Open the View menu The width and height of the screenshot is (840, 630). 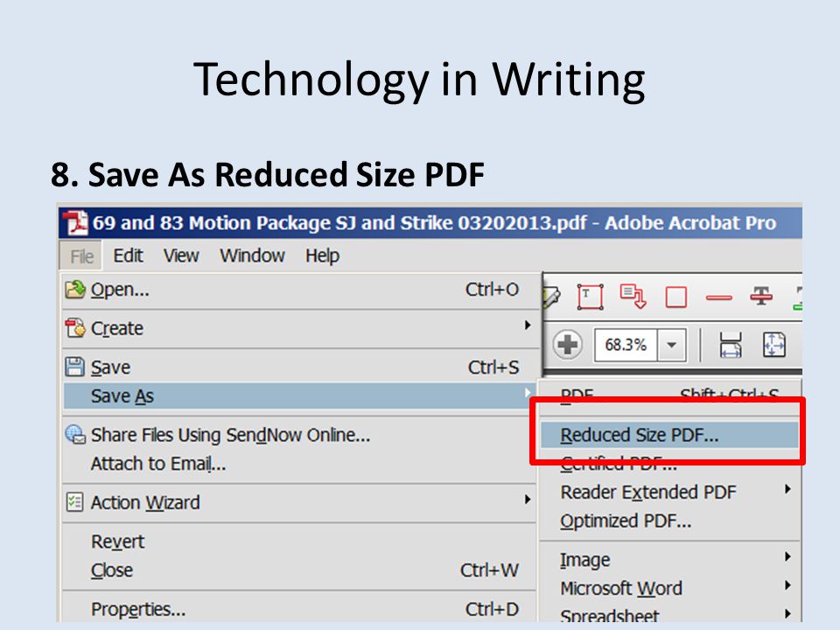point(181,256)
